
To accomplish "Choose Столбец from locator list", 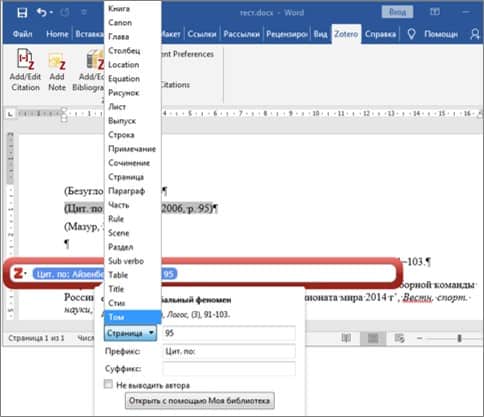I will point(133,51).
